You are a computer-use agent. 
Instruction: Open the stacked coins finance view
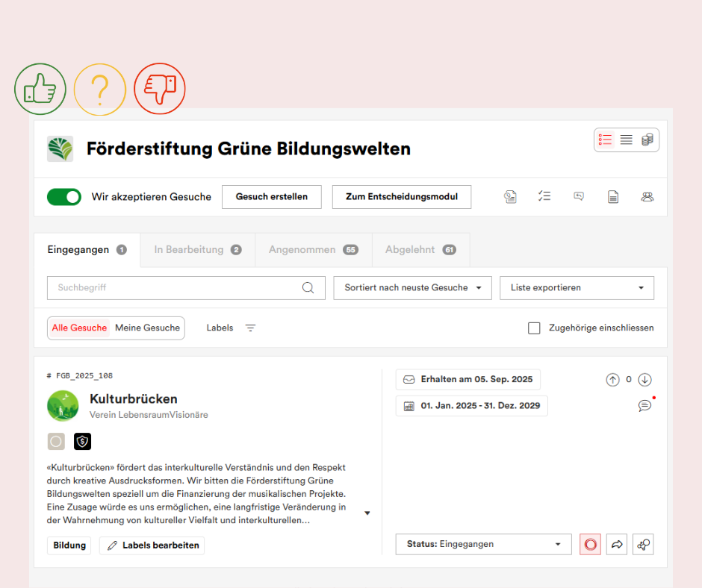pos(647,140)
